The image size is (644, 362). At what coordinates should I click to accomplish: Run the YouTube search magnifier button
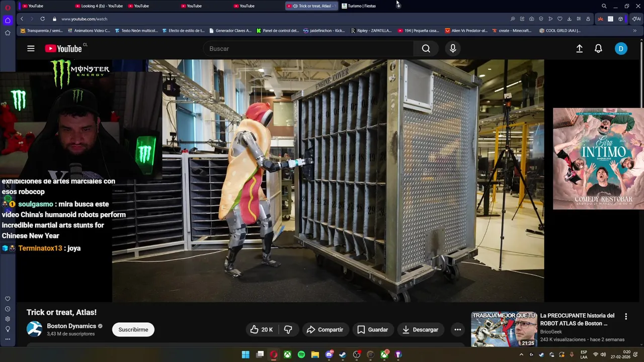click(426, 49)
